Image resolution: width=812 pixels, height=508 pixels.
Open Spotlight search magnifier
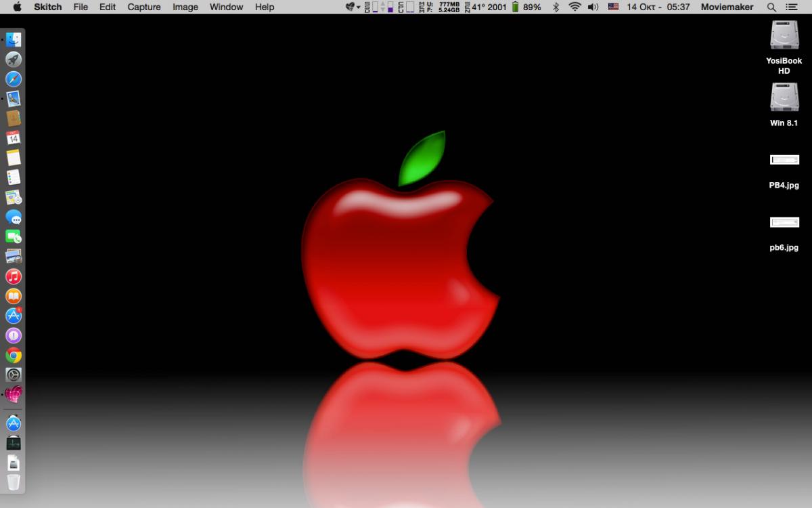pyautogui.click(x=772, y=7)
